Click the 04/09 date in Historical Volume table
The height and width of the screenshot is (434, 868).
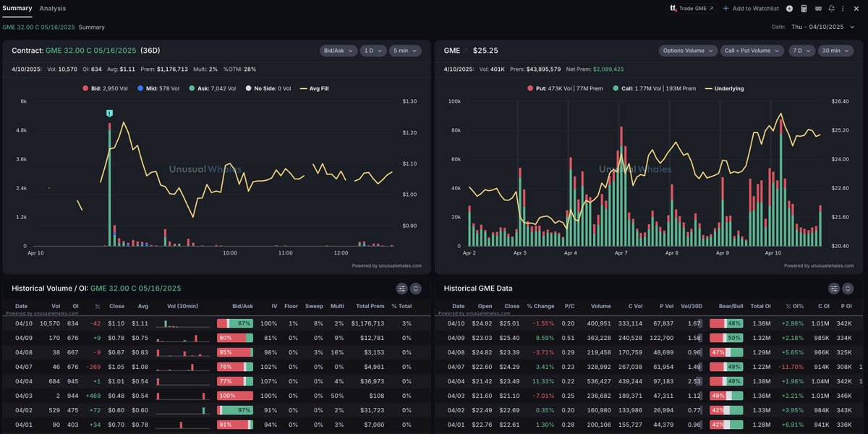[x=24, y=338]
